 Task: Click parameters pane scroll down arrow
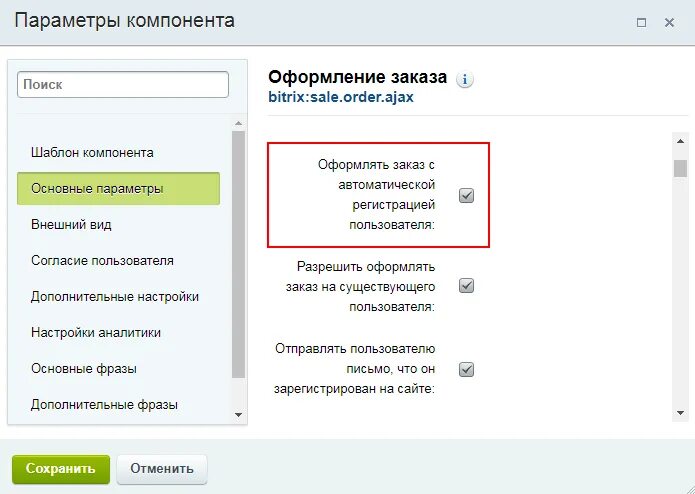coord(680,413)
